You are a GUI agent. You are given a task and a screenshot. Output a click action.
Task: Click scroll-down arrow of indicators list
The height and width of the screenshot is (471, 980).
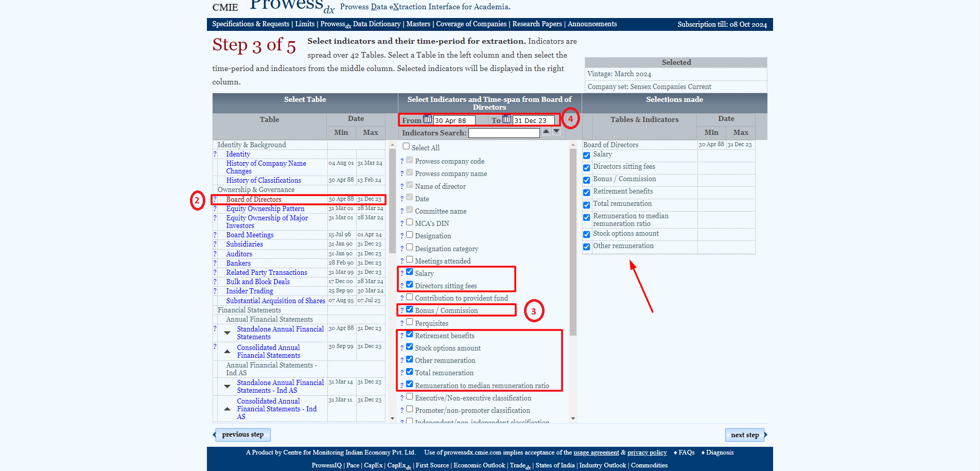573,418
